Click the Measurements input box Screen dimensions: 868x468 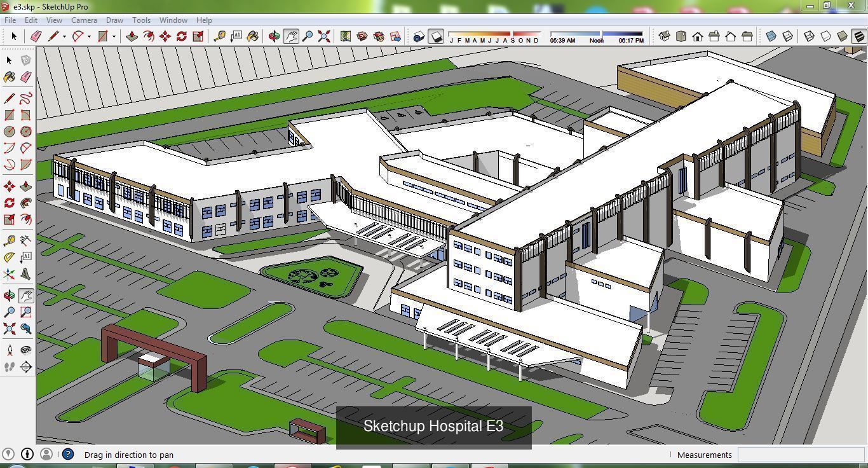[800, 455]
